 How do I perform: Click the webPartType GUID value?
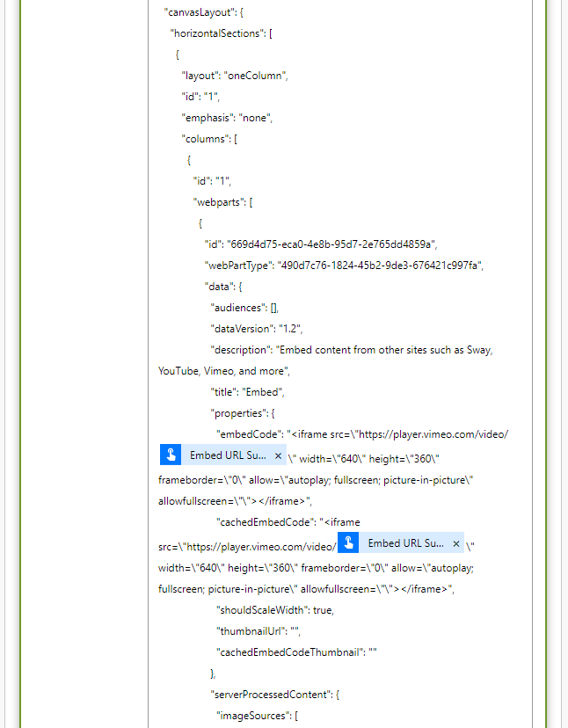pyautogui.click(x=379, y=266)
